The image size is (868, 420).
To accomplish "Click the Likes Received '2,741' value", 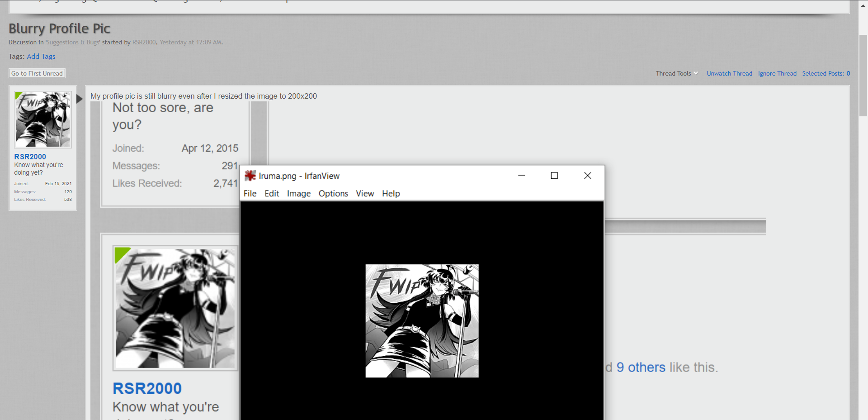I will pyautogui.click(x=225, y=183).
